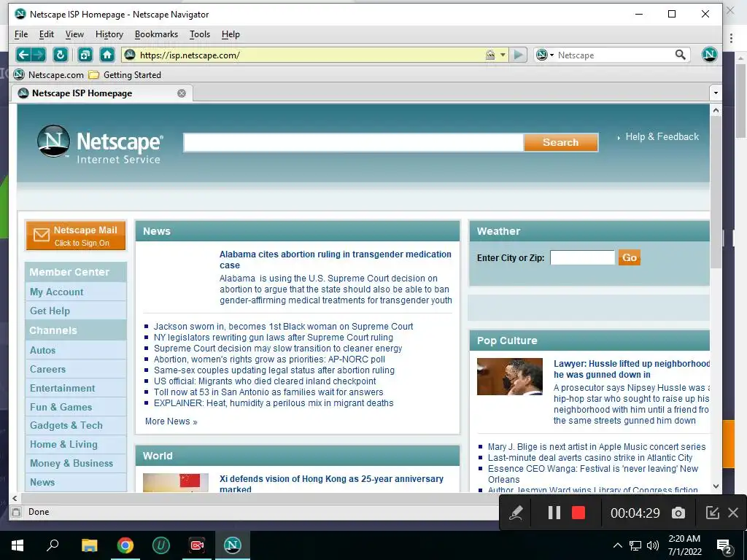Open the Edit menu
This screenshot has height=560, width=747.
click(x=46, y=34)
